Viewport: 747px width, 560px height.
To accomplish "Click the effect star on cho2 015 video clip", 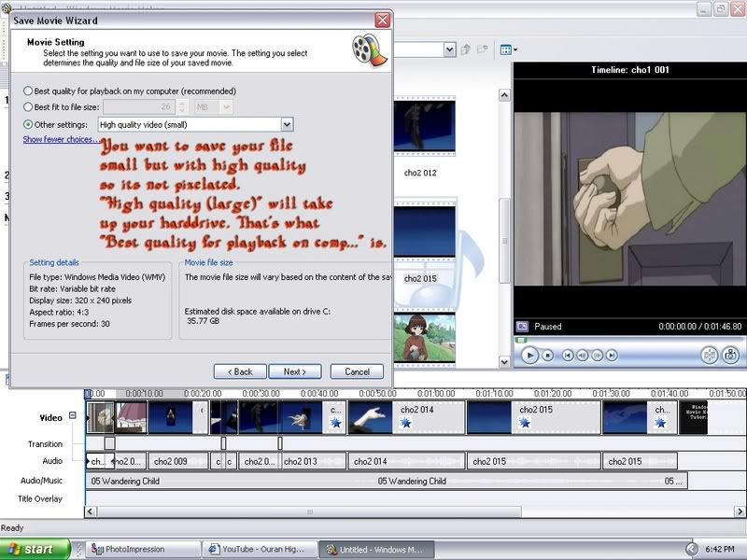I will tap(525, 423).
